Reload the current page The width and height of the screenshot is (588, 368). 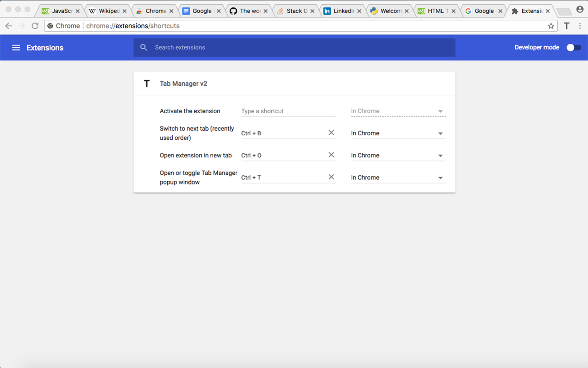pos(35,26)
